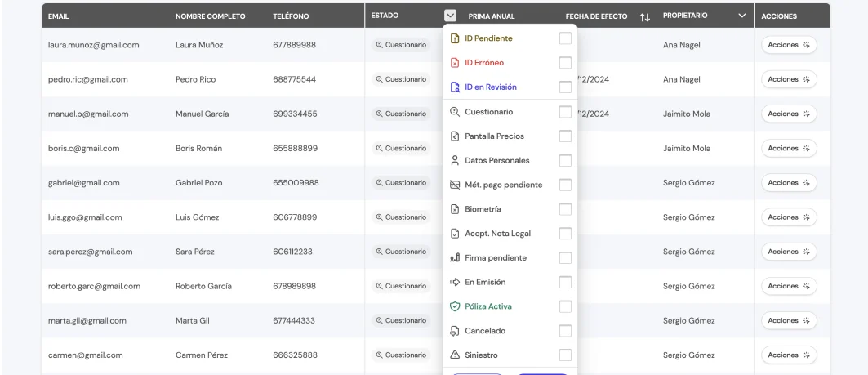Check the Acept. Nota Legal checkbox

565,234
